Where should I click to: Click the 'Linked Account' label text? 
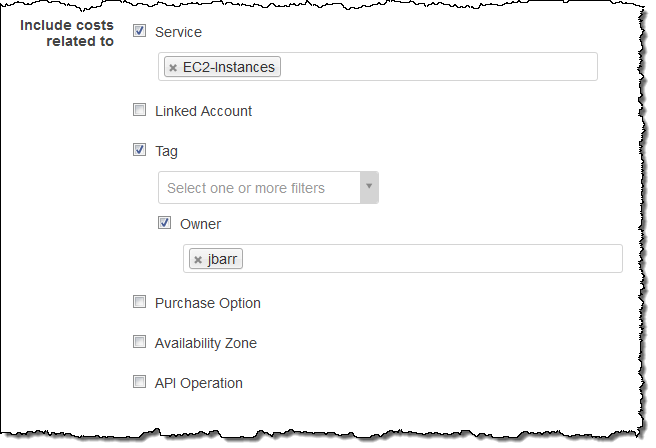[x=204, y=111]
